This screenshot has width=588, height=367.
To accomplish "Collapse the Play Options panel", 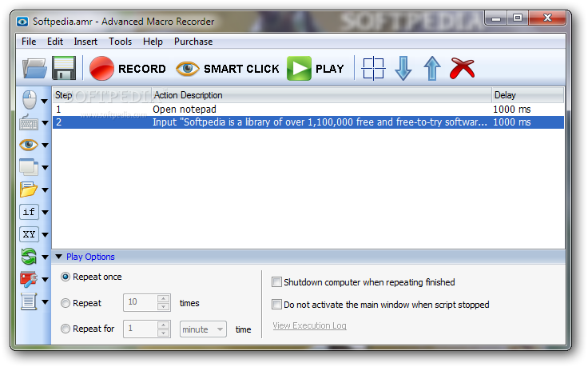I will [58, 257].
